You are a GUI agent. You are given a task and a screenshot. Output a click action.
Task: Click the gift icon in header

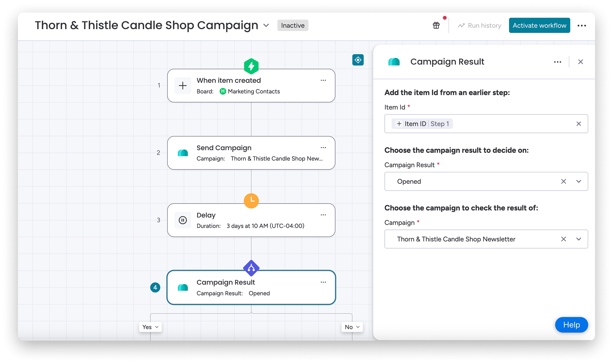(x=436, y=25)
